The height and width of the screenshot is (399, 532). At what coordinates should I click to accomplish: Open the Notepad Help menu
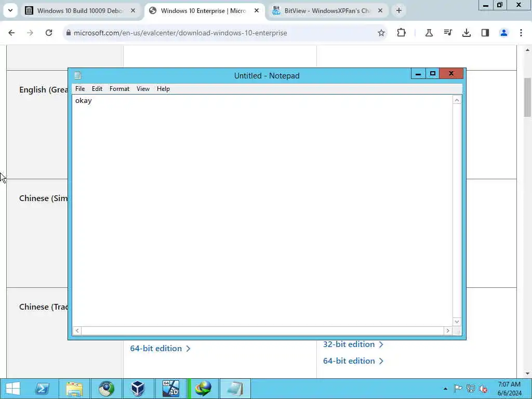click(163, 89)
